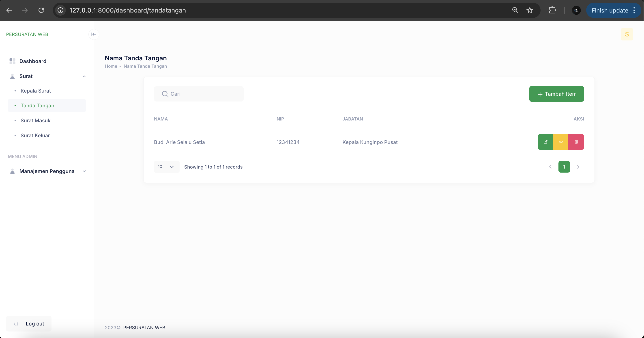This screenshot has height=338, width=644.
Task: Collapse sidebar using the arrow toggle icon
Action: [x=94, y=34]
